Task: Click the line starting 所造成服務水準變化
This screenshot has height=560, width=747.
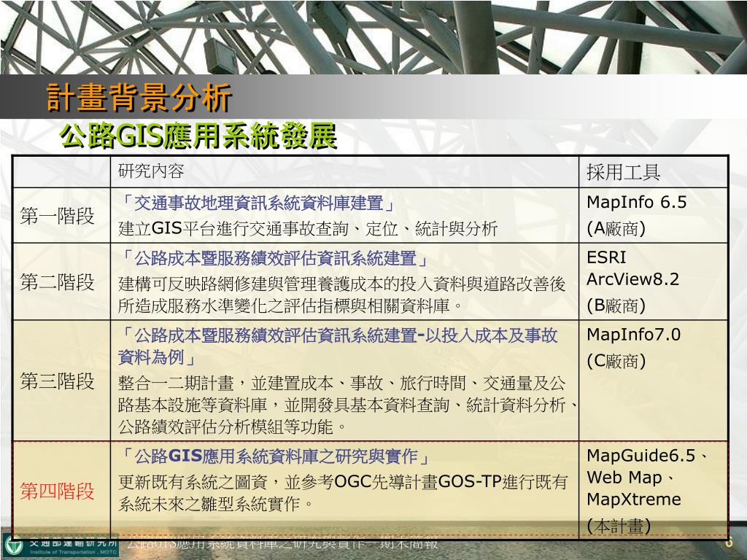Action: click(x=290, y=306)
